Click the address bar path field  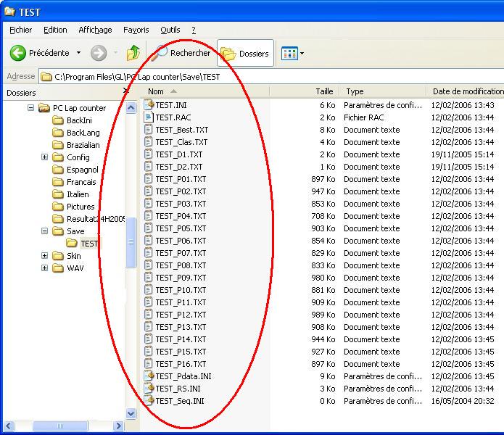pos(272,77)
